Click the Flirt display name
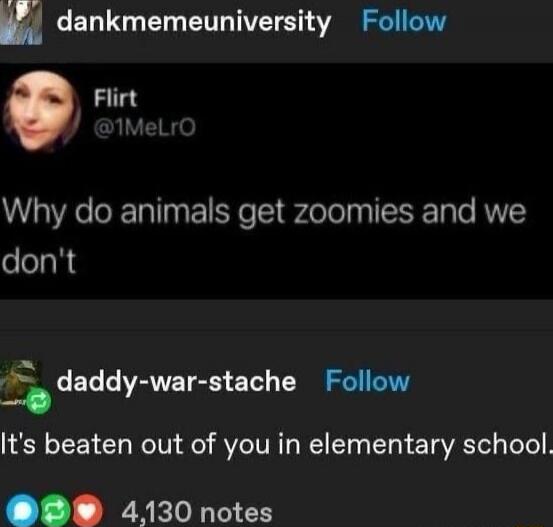The width and height of the screenshot is (553, 527). point(115,98)
